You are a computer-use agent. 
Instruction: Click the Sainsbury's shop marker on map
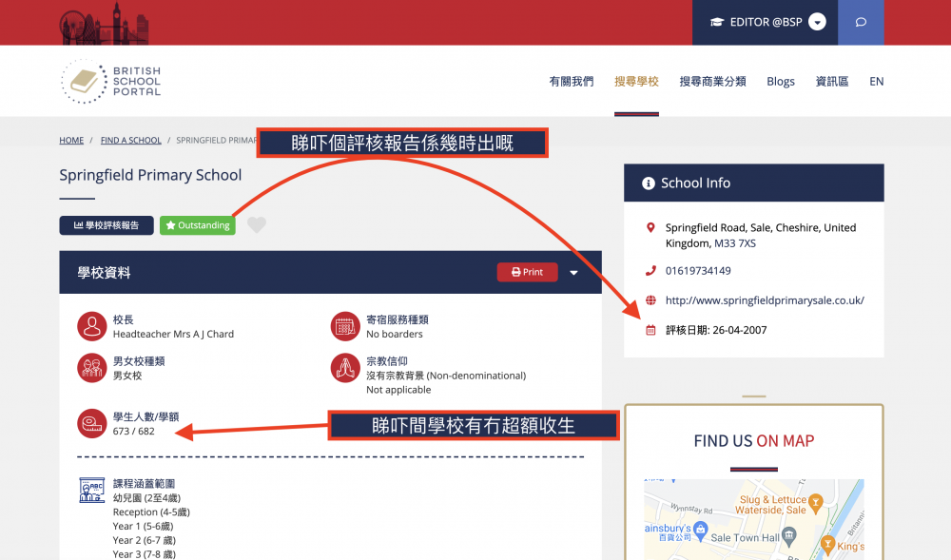(x=701, y=530)
